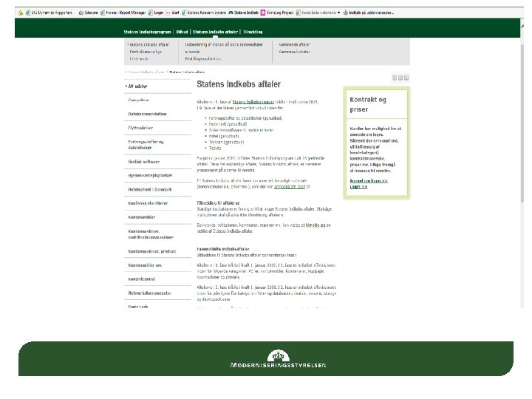Open the e-handel submenu item

(x=192, y=52)
